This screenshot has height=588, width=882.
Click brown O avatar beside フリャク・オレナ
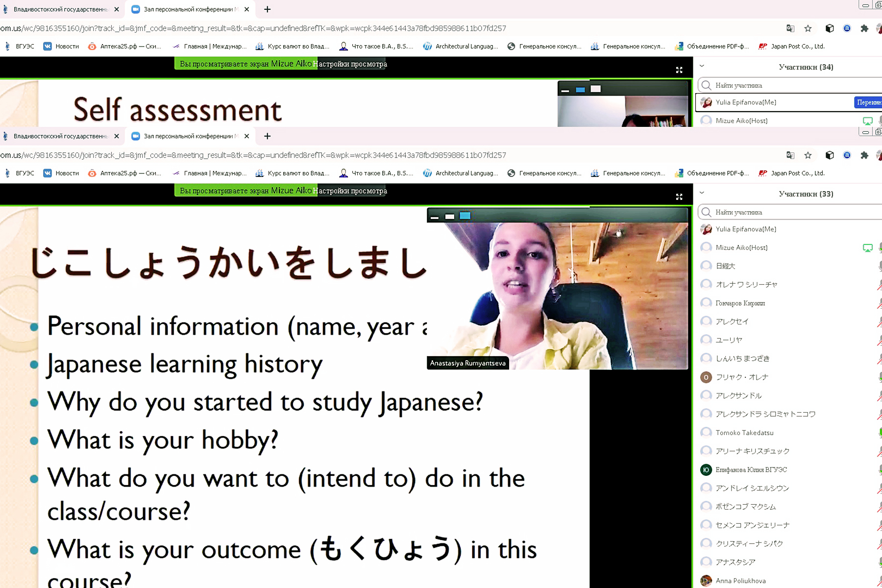click(x=706, y=377)
